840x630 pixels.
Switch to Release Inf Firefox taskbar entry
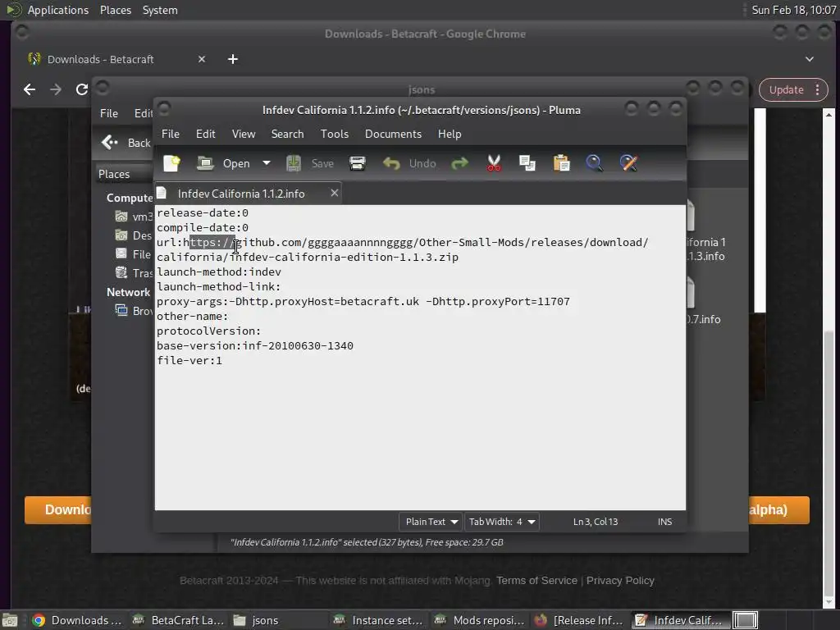click(579, 620)
